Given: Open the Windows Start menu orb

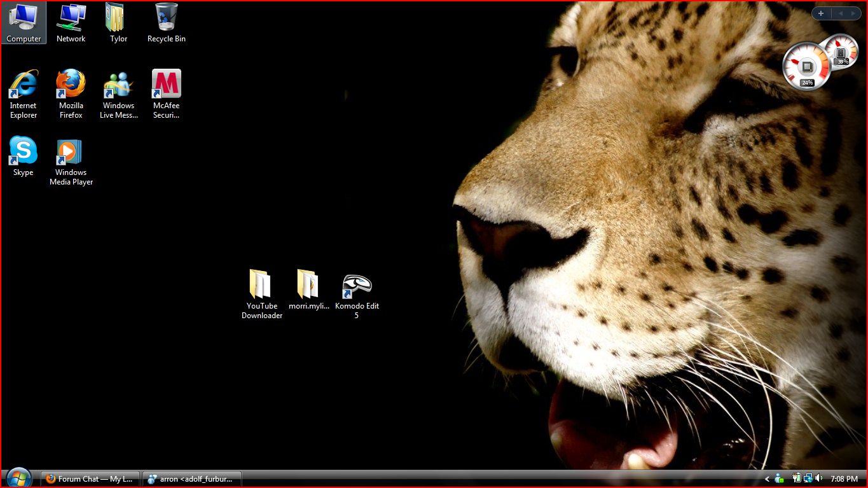Looking at the screenshot, I should coord(18,478).
